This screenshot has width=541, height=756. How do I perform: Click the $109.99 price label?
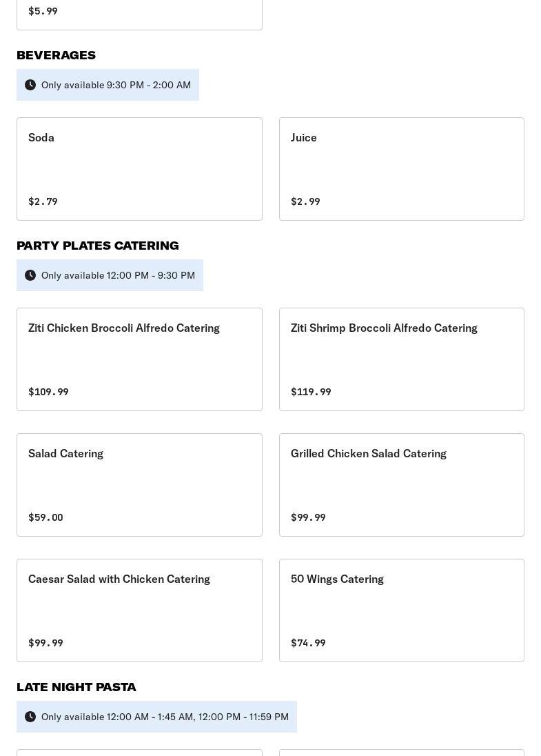point(48,392)
